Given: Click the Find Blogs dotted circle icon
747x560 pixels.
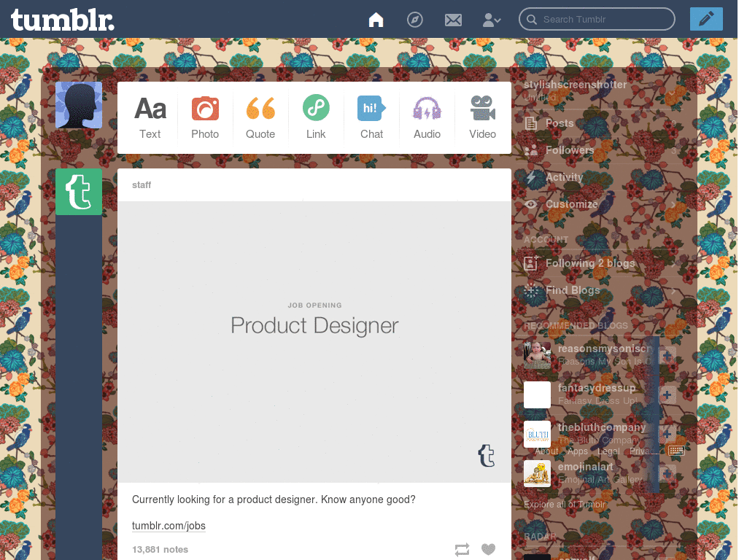Looking at the screenshot, I should click(x=531, y=290).
